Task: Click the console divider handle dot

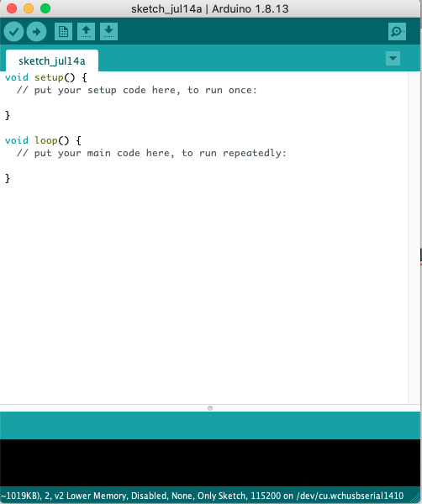Action: pyautogui.click(x=210, y=408)
